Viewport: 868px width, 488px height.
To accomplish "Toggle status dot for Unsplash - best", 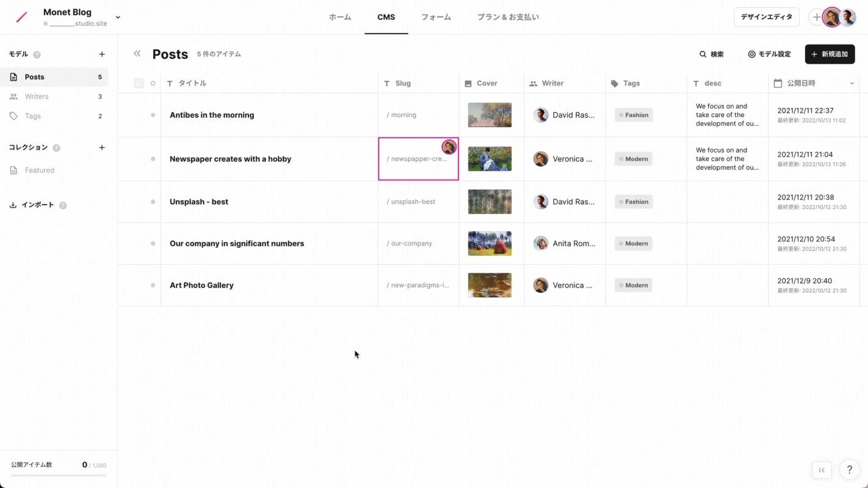I will pos(153,202).
